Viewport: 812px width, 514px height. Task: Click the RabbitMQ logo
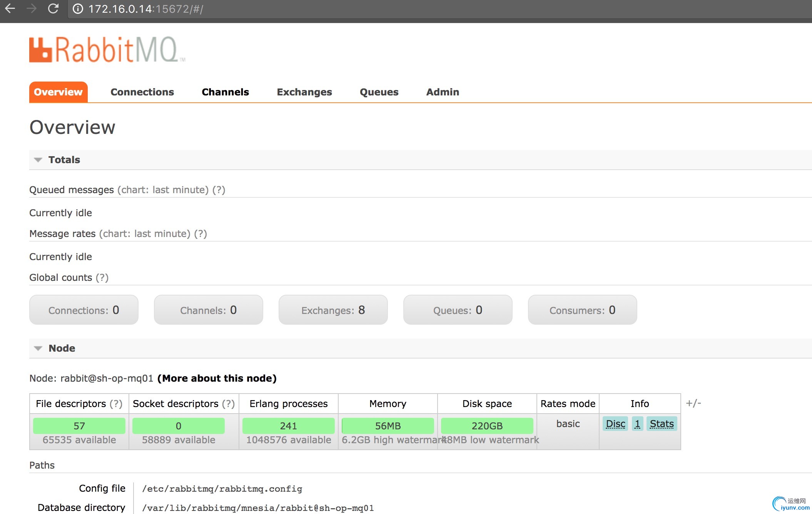tap(107, 50)
